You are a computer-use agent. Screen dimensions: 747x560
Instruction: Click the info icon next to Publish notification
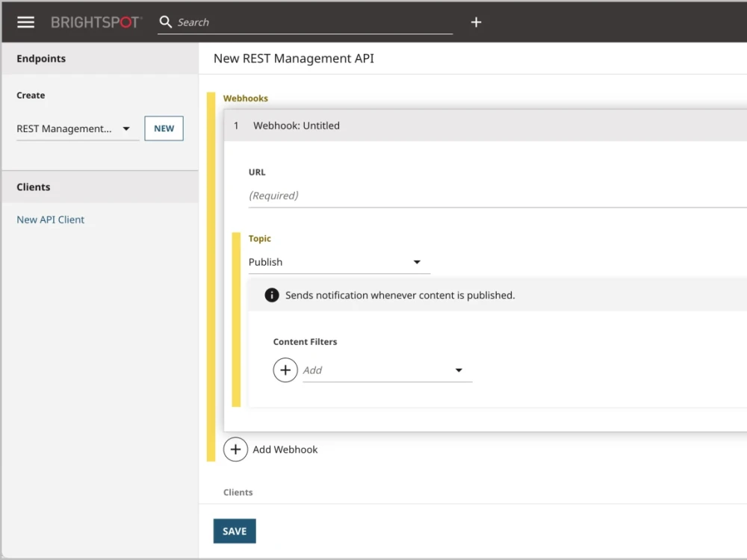coord(272,295)
